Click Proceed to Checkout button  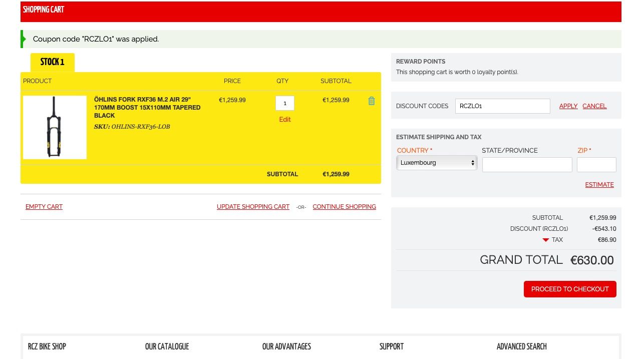[x=569, y=289]
